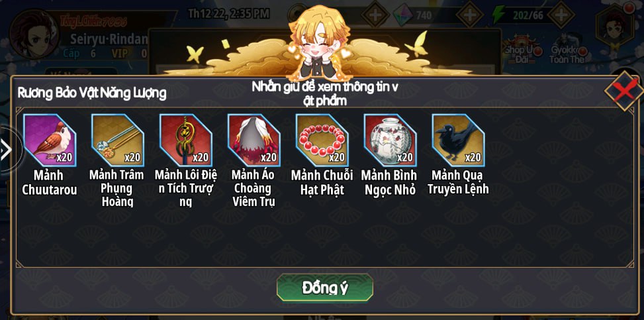Tap the gem currency crystal icon

(x=403, y=15)
